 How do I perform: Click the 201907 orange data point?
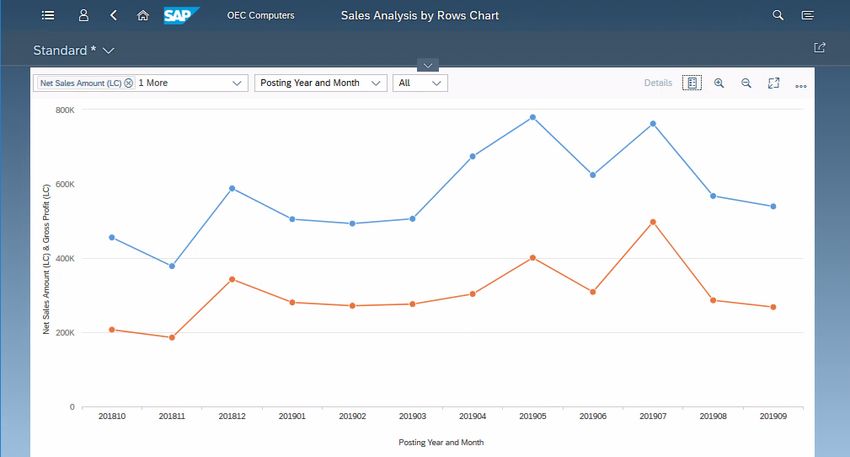coord(653,222)
